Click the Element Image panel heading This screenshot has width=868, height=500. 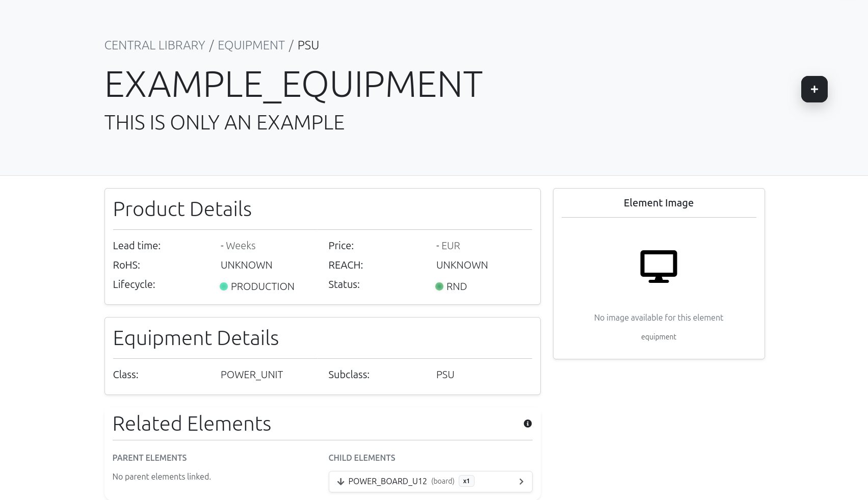tap(658, 203)
